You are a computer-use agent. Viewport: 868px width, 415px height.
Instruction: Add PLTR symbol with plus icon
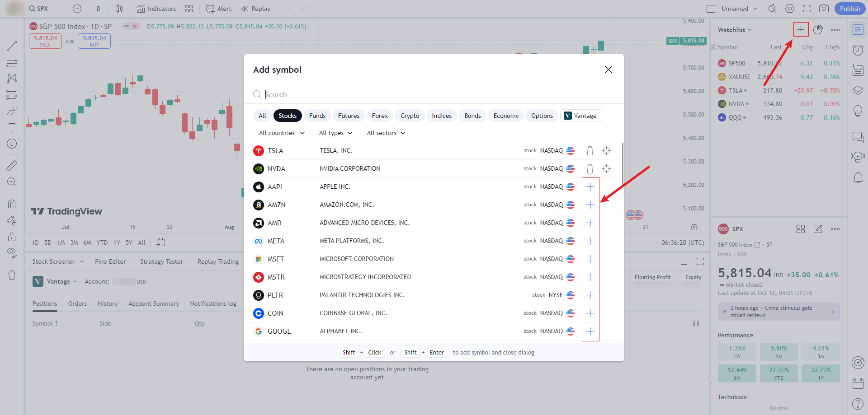coord(590,295)
